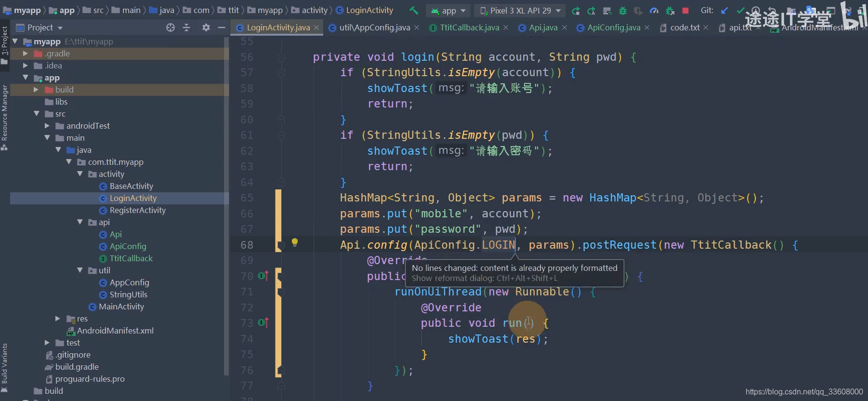This screenshot has width=868, height=401.
Task: Click the override gutter icon on line 70
Action: (x=263, y=276)
